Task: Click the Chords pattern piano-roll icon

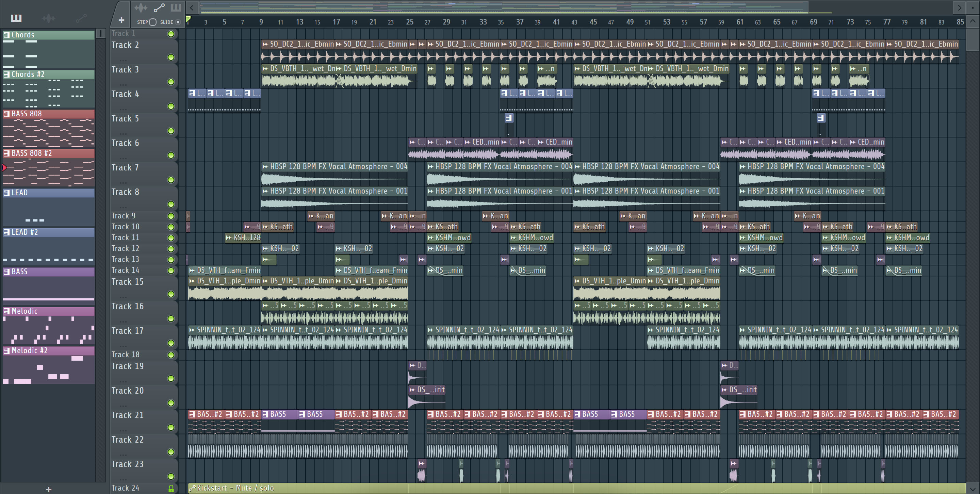Action: point(6,35)
